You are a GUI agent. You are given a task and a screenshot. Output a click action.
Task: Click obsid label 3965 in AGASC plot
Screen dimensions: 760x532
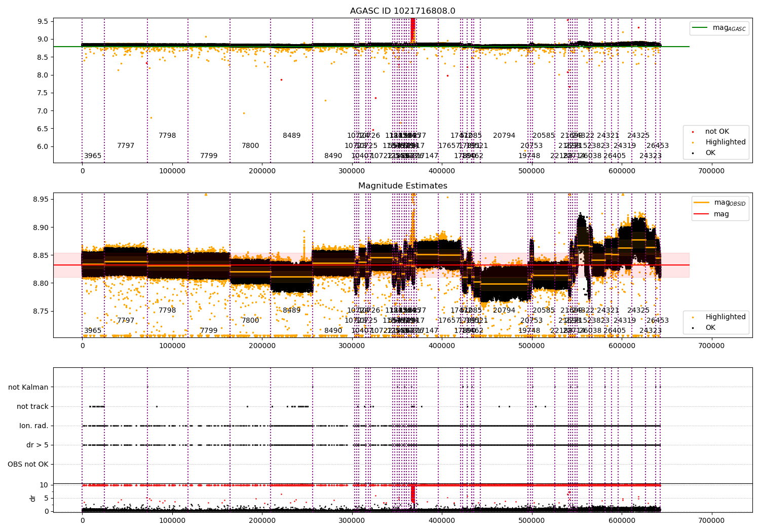click(93, 156)
